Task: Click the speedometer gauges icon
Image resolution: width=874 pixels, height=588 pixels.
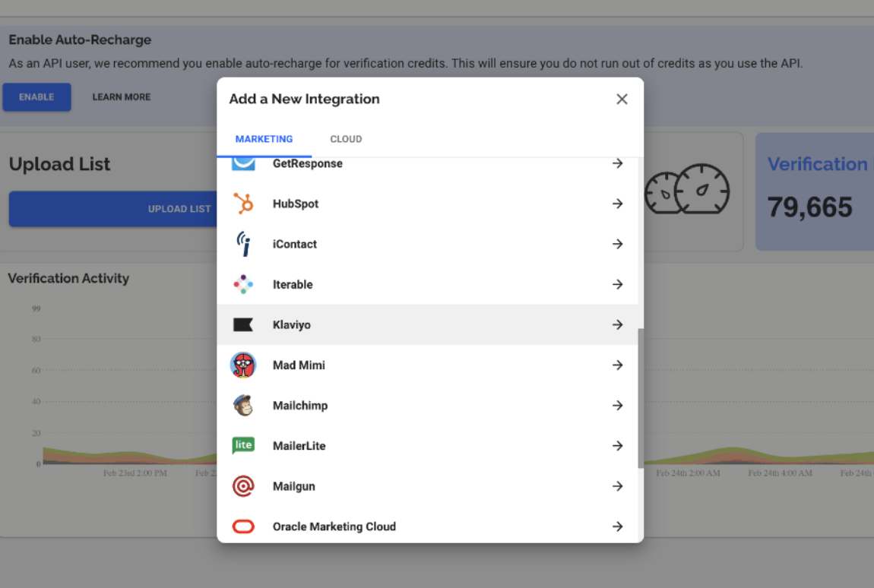Action: tap(687, 189)
